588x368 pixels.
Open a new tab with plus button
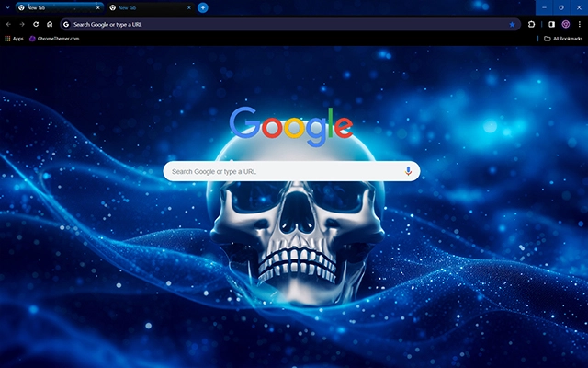coord(203,7)
